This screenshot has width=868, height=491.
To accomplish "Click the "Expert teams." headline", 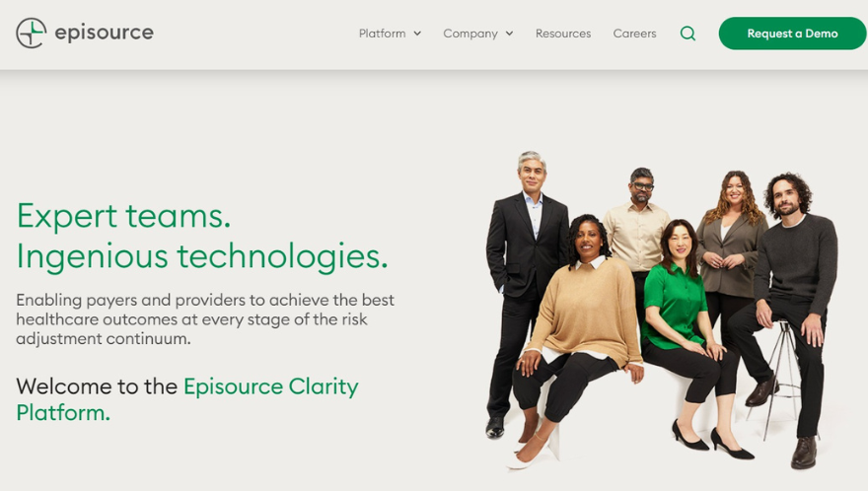I will (x=123, y=215).
